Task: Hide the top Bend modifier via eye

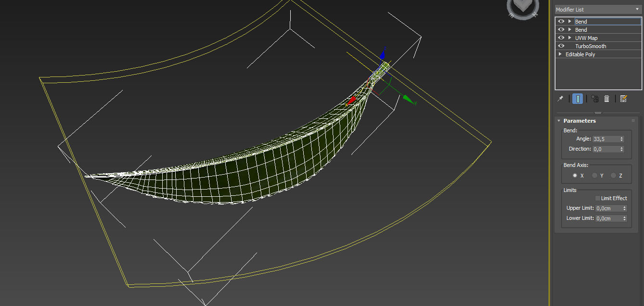Action: point(561,21)
